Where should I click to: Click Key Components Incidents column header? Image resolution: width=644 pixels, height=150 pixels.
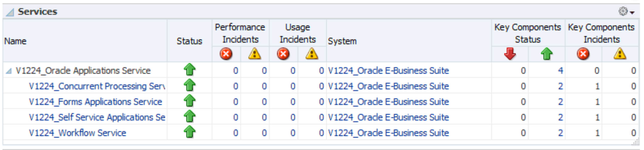602,33
